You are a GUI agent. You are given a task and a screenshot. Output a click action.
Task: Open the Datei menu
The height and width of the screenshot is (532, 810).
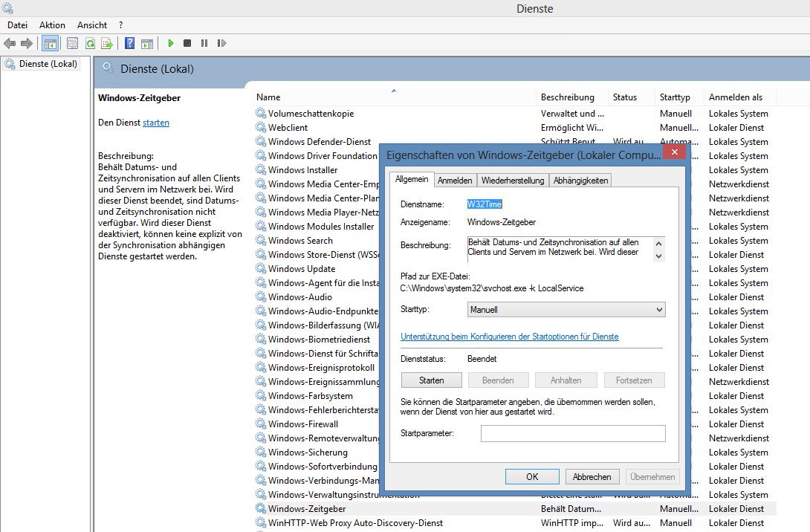[x=18, y=25]
